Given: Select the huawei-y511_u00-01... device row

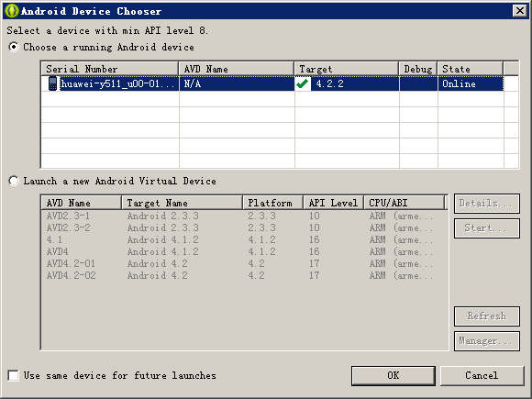Looking at the screenshot, I should click(x=272, y=83).
